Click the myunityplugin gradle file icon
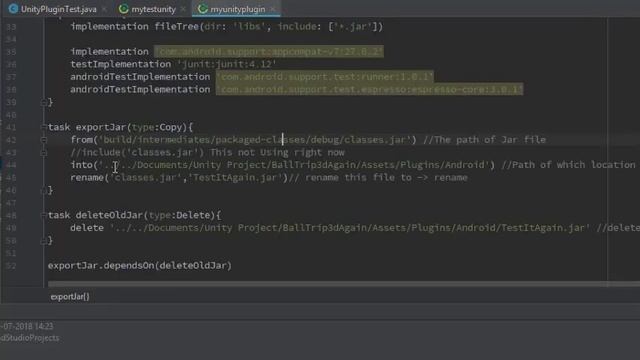 [x=202, y=9]
